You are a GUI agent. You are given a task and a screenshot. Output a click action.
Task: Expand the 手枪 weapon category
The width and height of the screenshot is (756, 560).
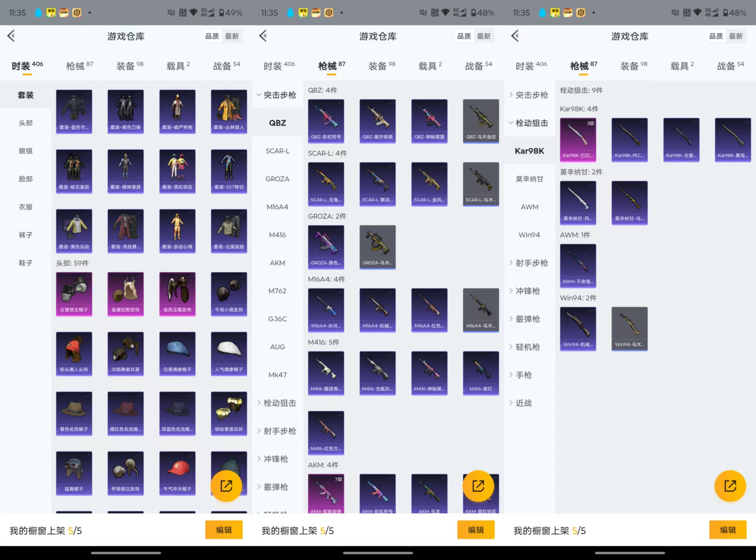point(523,375)
